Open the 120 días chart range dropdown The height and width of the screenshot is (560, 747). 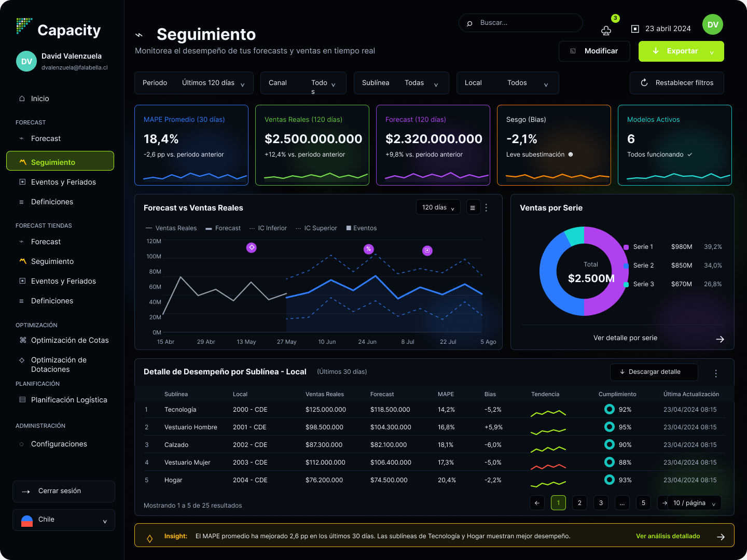click(x=438, y=207)
